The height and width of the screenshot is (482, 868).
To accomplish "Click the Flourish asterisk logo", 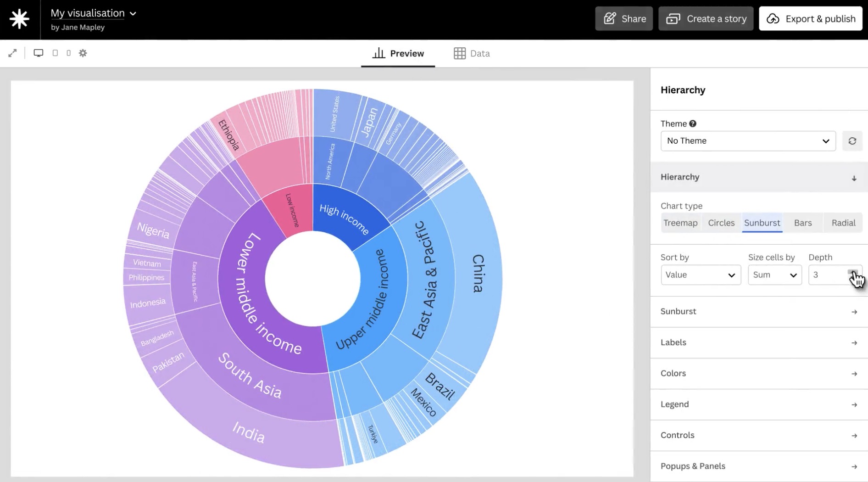I will pyautogui.click(x=19, y=19).
